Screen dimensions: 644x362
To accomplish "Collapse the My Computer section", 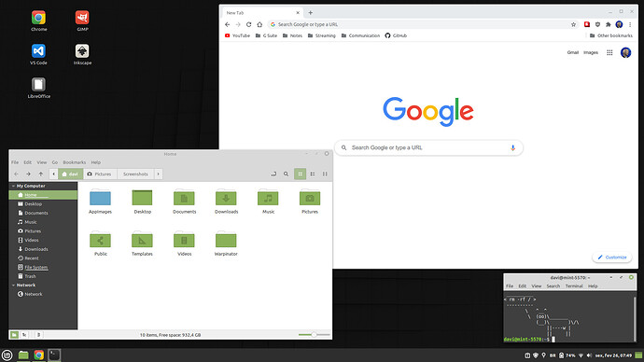I will pos(13,186).
